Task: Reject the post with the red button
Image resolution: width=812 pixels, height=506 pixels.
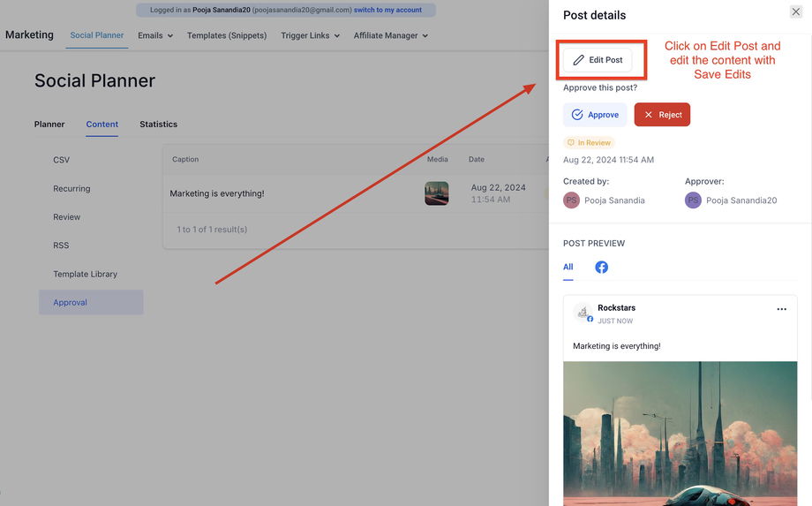Action: point(662,115)
